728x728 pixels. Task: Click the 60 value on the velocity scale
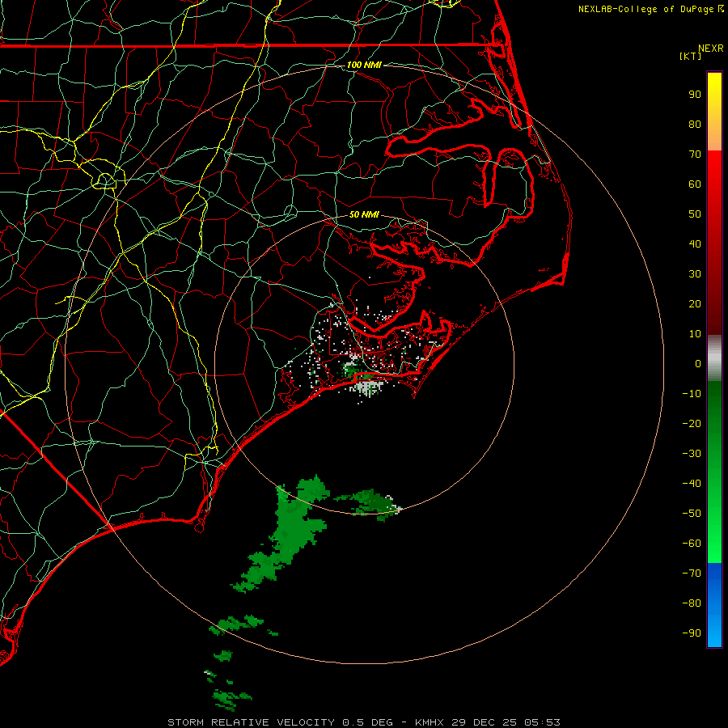(695, 184)
